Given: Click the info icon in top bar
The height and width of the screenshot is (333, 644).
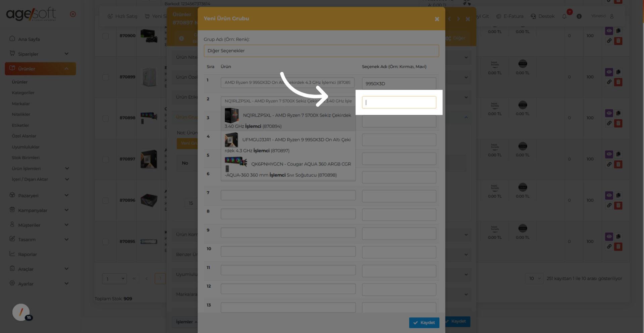Looking at the screenshot, I should point(579,16).
